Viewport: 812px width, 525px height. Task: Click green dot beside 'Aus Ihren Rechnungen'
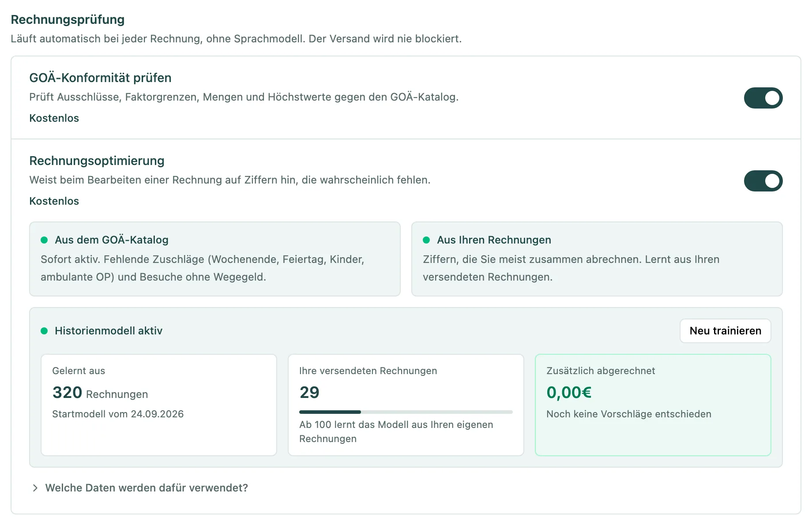(426, 240)
